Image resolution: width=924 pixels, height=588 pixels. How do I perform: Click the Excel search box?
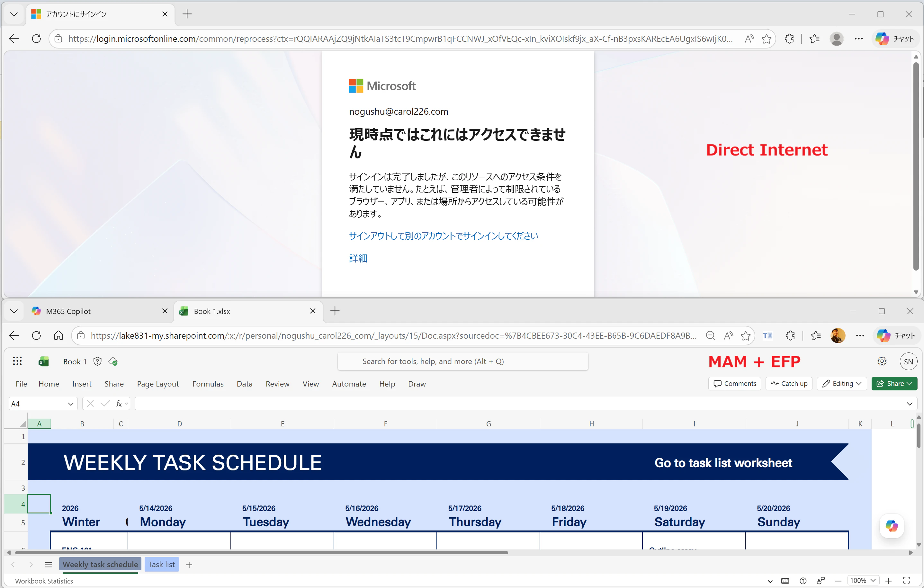coord(462,361)
